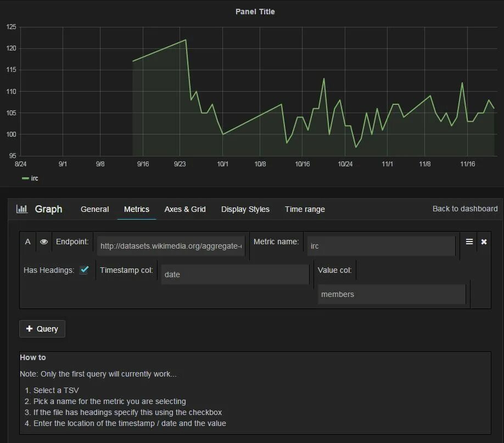Click the Has Headings: label
The width and height of the screenshot is (504, 443).
(x=49, y=270)
